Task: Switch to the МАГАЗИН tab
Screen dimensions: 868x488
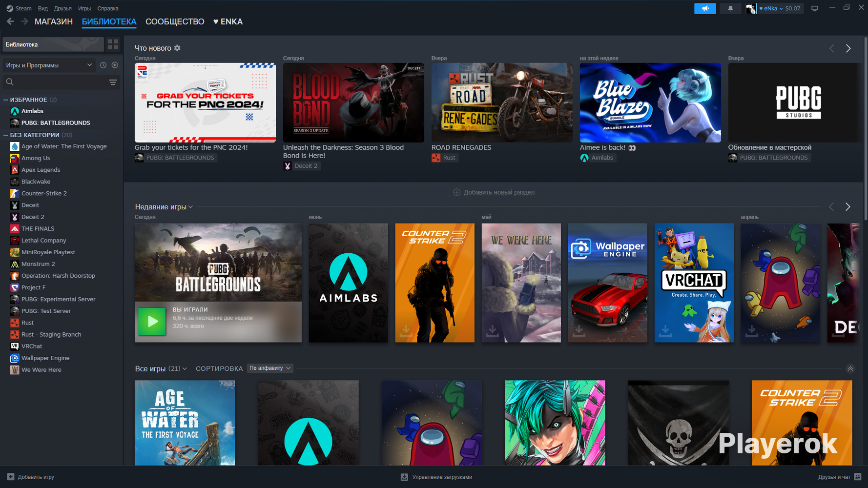Action: pyautogui.click(x=54, y=21)
